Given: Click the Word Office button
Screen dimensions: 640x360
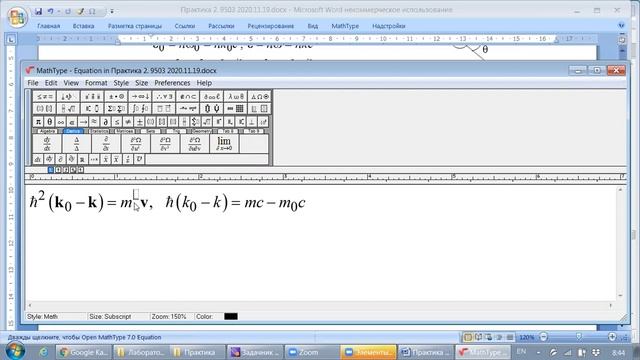Looking at the screenshot, I should [x=17, y=17].
